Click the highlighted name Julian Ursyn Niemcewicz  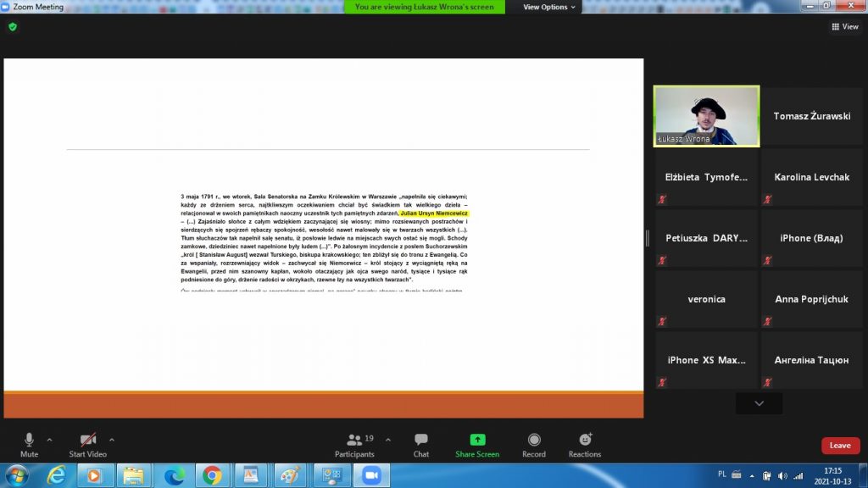click(434, 213)
